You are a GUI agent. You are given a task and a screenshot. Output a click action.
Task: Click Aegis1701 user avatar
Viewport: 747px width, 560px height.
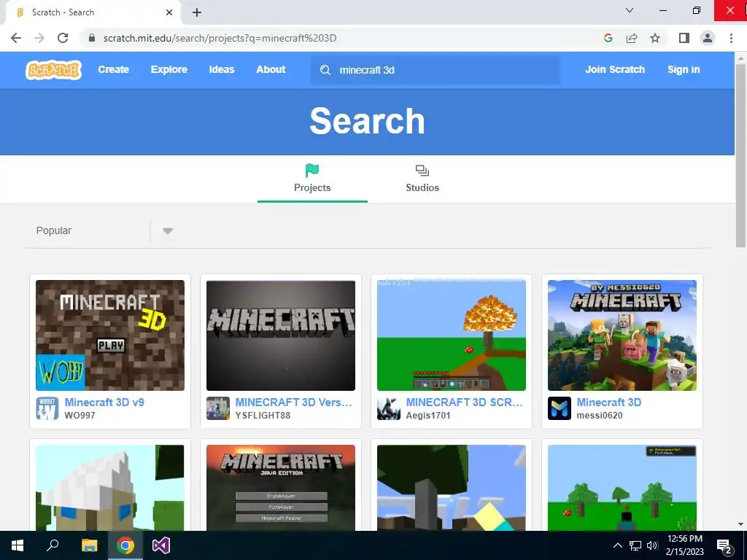(389, 408)
